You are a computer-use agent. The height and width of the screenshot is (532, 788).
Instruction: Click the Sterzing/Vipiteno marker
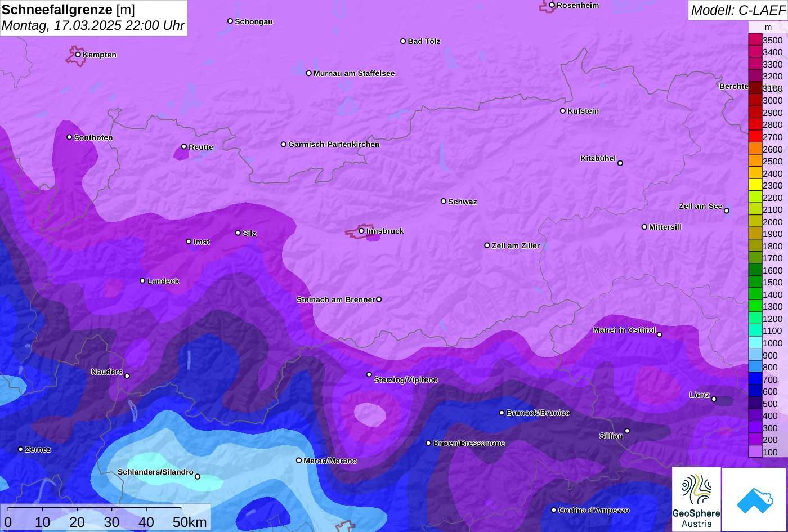(x=369, y=374)
